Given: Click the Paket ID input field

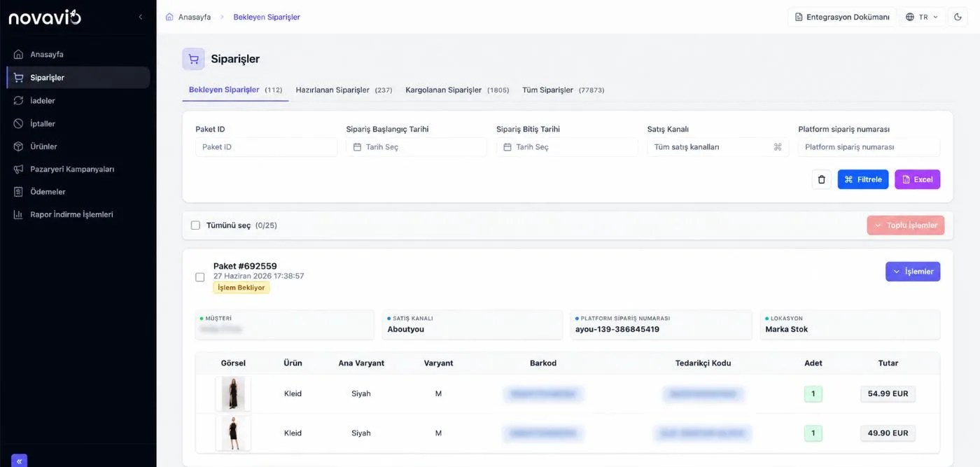Looking at the screenshot, I should [x=266, y=147].
